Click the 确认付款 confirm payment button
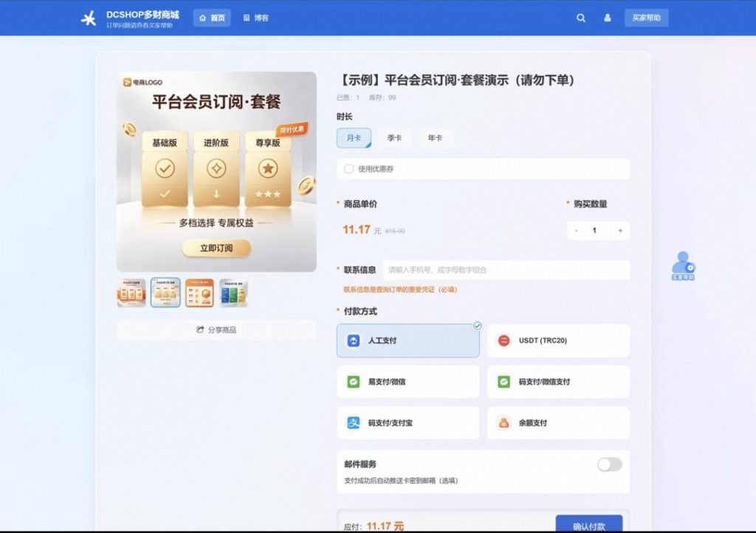The width and height of the screenshot is (756, 533). [589, 524]
